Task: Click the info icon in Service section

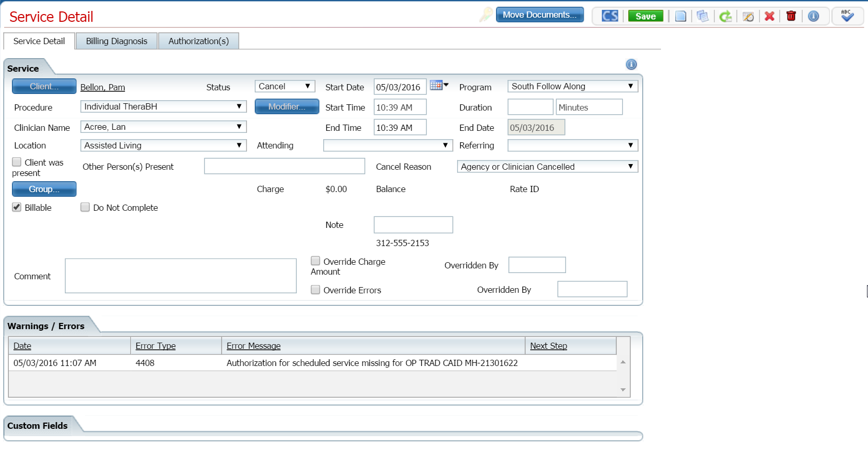Action: pyautogui.click(x=631, y=64)
